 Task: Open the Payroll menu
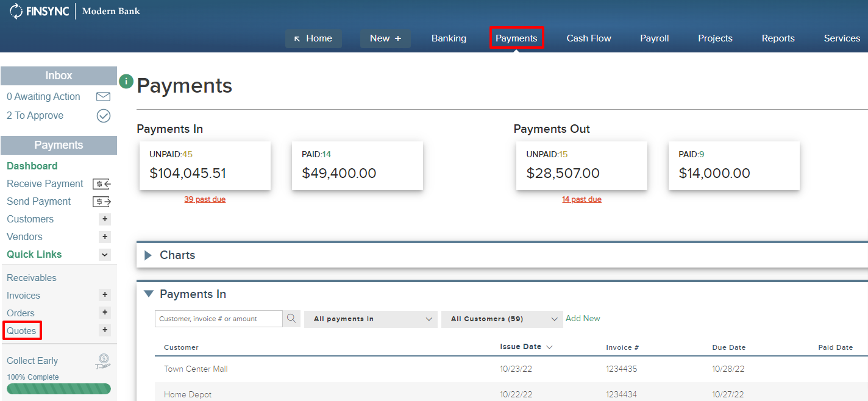tap(655, 38)
